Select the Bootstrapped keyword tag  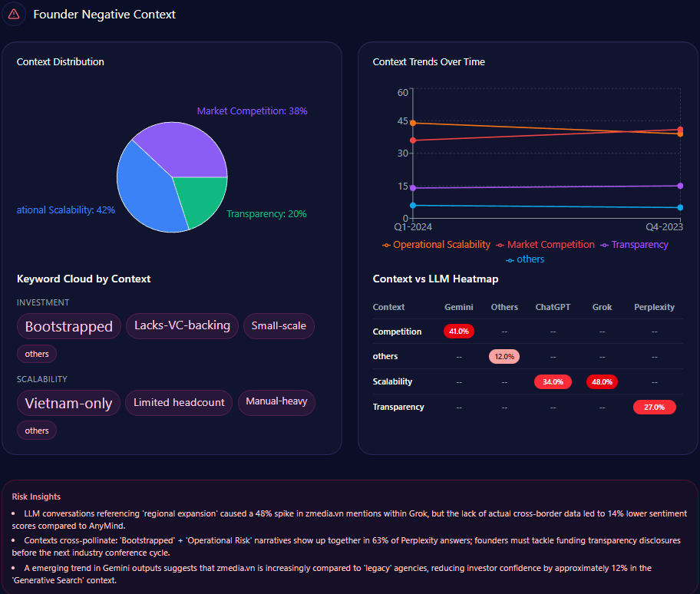[x=69, y=326]
